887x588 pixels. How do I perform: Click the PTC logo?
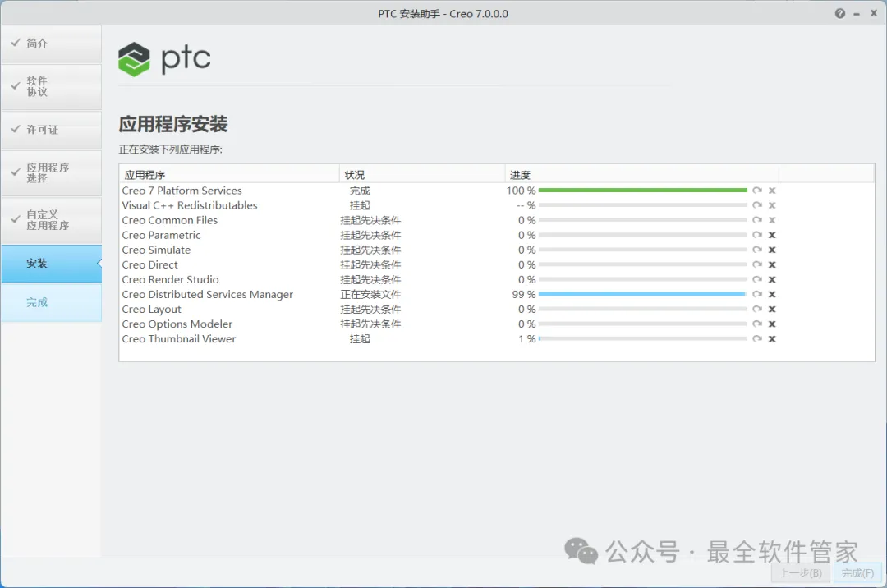click(x=164, y=59)
